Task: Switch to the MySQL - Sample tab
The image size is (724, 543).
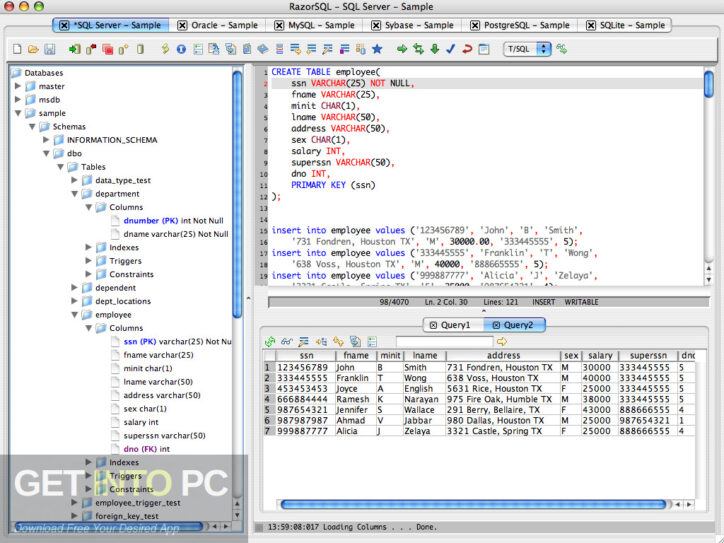Action: pyautogui.click(x=315, y=25)
